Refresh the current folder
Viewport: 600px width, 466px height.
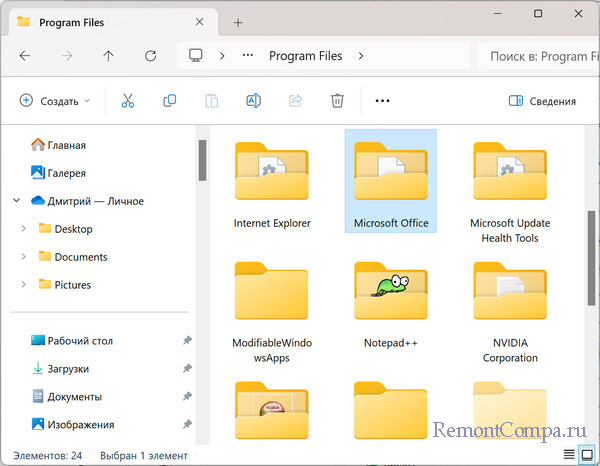[150, 56]
